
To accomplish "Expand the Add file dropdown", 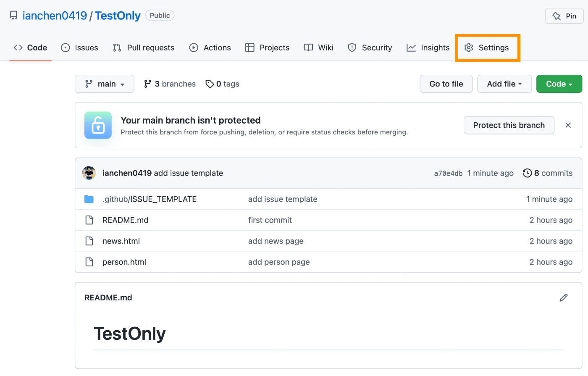I will pyautogui.click(x=504, y=84).
